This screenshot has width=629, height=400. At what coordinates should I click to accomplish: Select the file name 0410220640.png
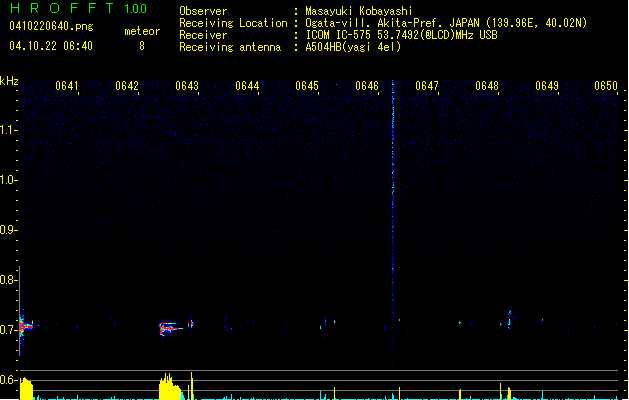[51, 26]
